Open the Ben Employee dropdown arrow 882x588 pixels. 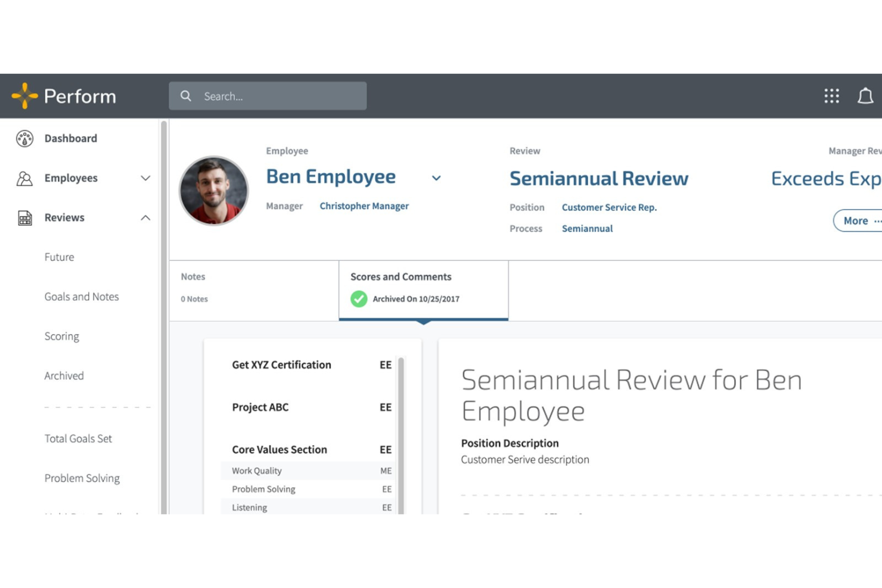[436, 178]
